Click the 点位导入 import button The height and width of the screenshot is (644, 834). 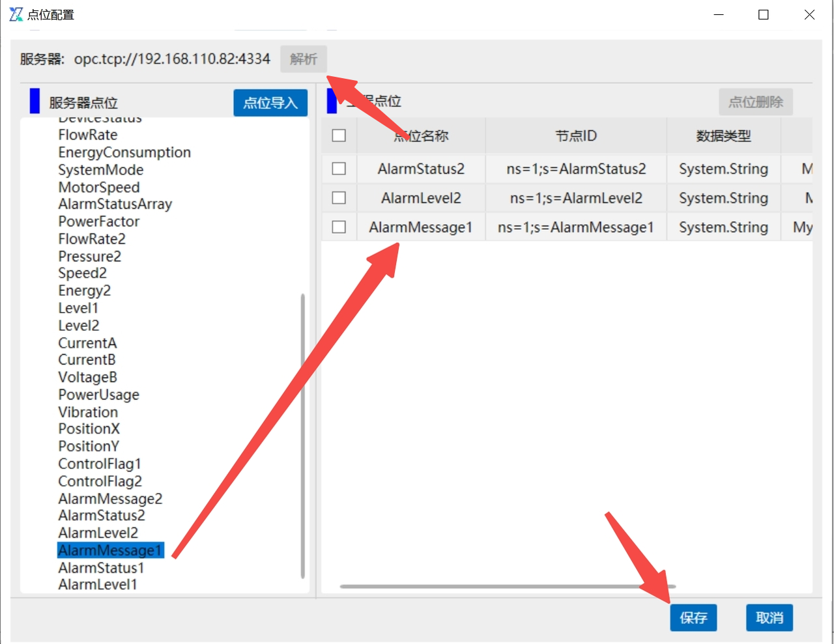click(270, 103)
